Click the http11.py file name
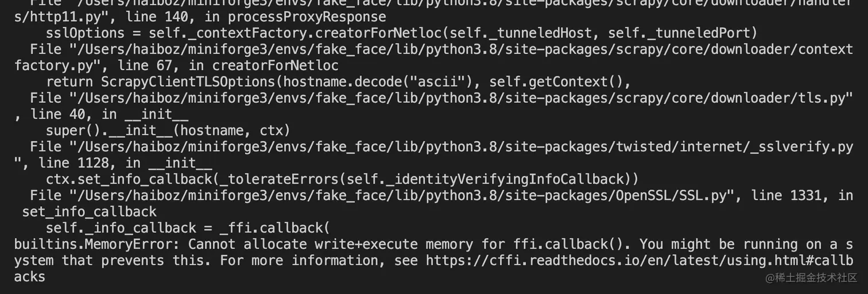Image resolution: width=868 pixels, height=294 pixels. pyautogui.click(x=49, y=17)
